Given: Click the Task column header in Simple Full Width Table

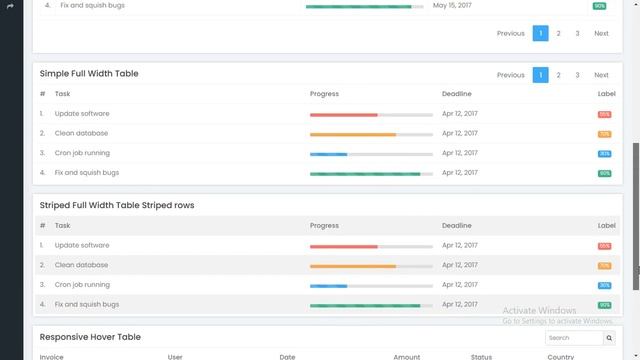Looking at the screenshot, I should click(x=62, y=94).
